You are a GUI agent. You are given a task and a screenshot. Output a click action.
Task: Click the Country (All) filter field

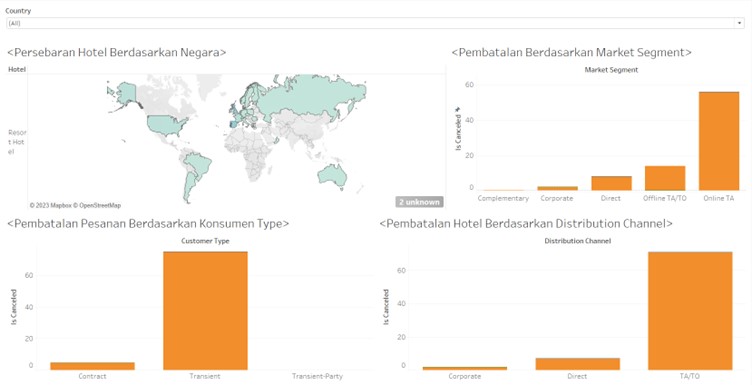[x=375, y=23]
